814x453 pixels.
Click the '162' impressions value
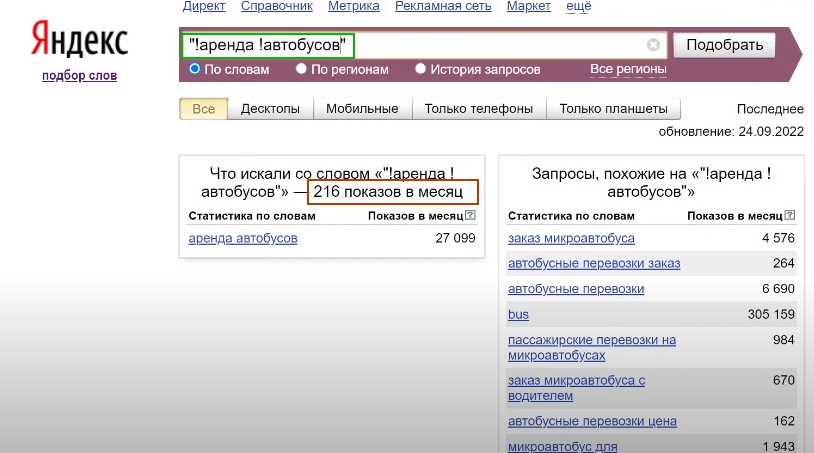click(784, 421)
